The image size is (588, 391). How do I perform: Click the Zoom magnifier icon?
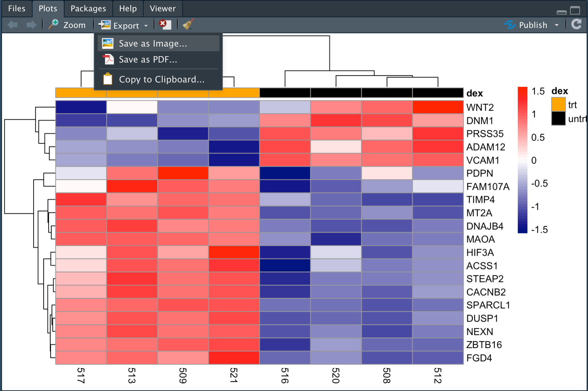(x=54, y=25)
